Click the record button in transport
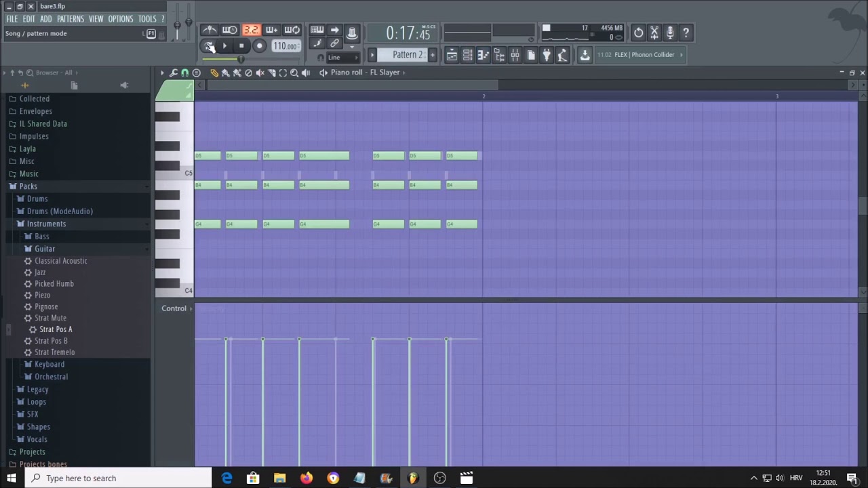This screenshot has width=868, height=488. [x=259, y=46]
